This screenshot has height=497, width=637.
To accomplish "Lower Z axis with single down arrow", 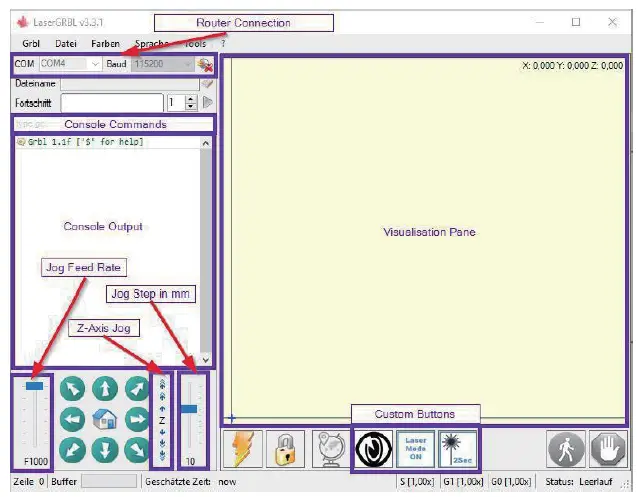I will point(162,432).
